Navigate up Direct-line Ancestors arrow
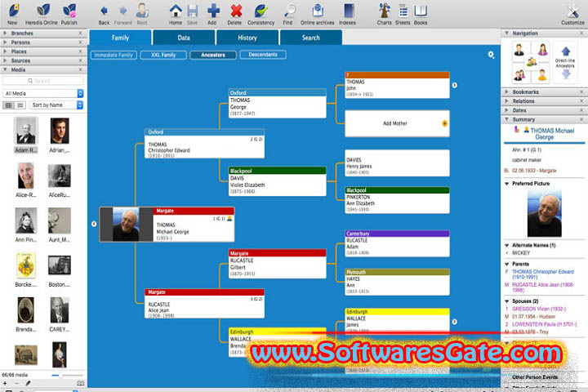This screenshot has width=588, height=392. click(x=566, y=51)
